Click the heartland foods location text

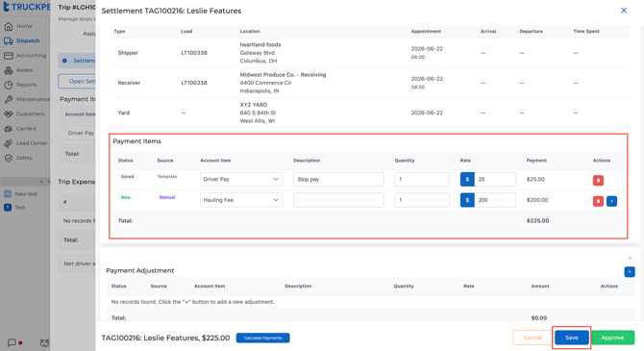(260, 45)
